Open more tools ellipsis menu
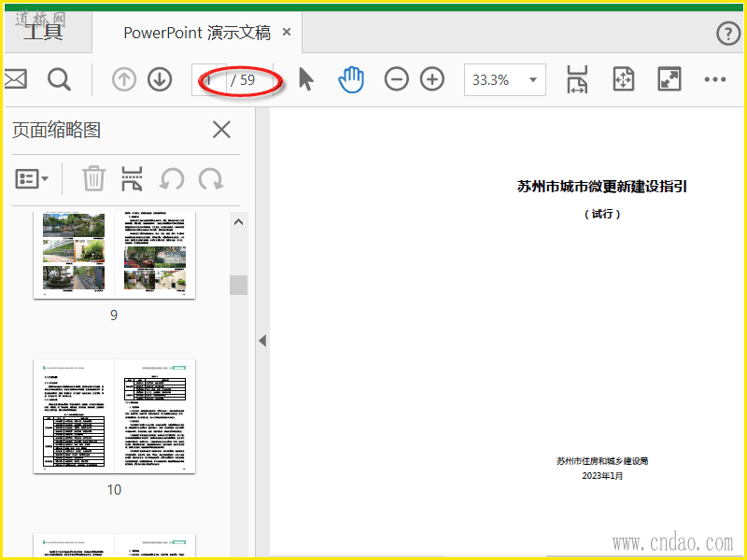This screenshot has height=560, width=747. click(715, 79)
